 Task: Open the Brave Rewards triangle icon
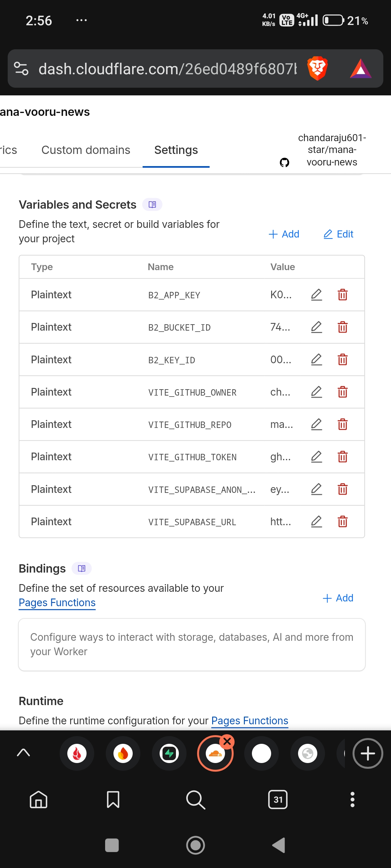pyautogui.click(x=360, y=68)
